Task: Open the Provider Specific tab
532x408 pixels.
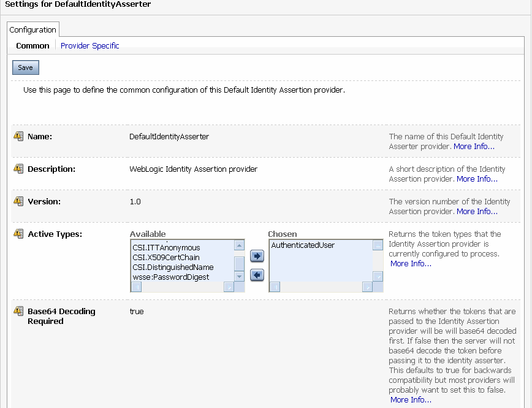Action: (x=89, y=45)
